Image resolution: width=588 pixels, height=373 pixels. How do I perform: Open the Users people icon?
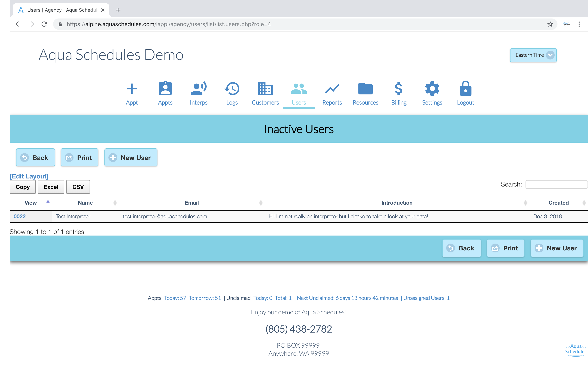tap(299, 88)
